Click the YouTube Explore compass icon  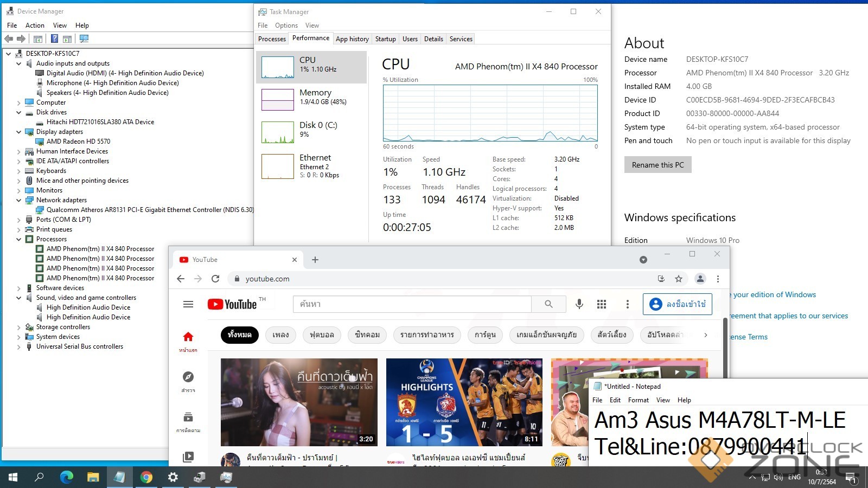coord(188,377)
